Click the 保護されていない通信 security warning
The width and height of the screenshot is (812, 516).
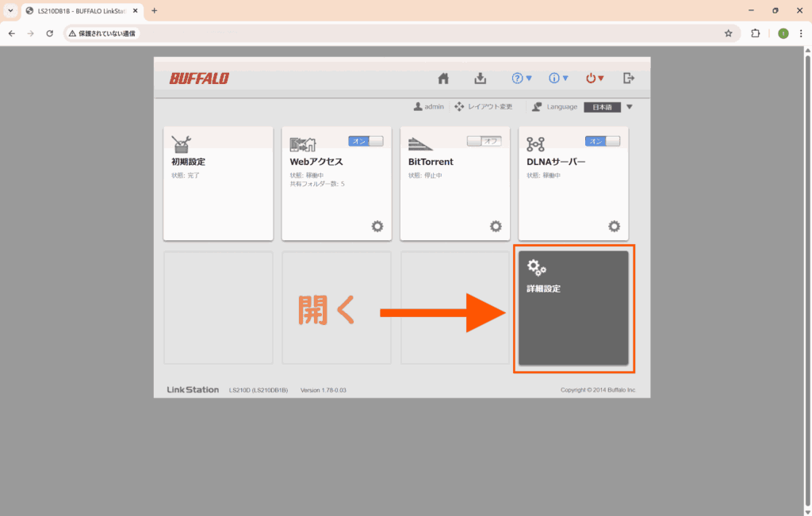coord(102,33)
